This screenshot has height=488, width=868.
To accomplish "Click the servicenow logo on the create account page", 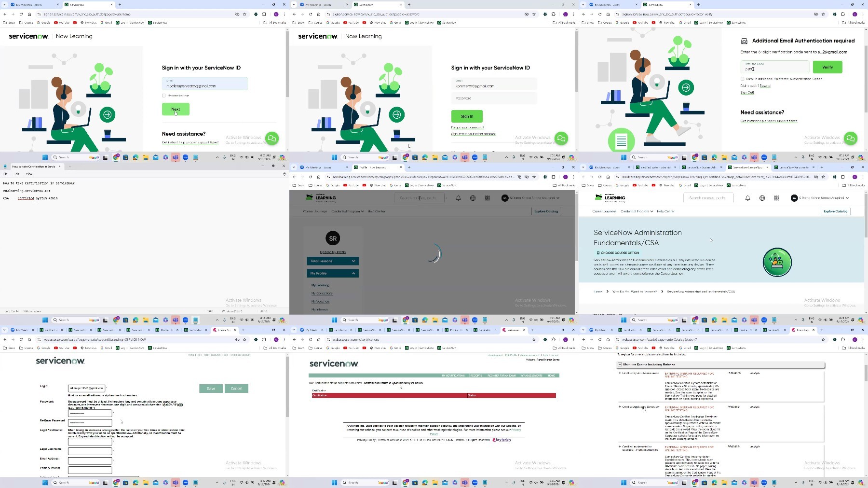I will (60, 361).
